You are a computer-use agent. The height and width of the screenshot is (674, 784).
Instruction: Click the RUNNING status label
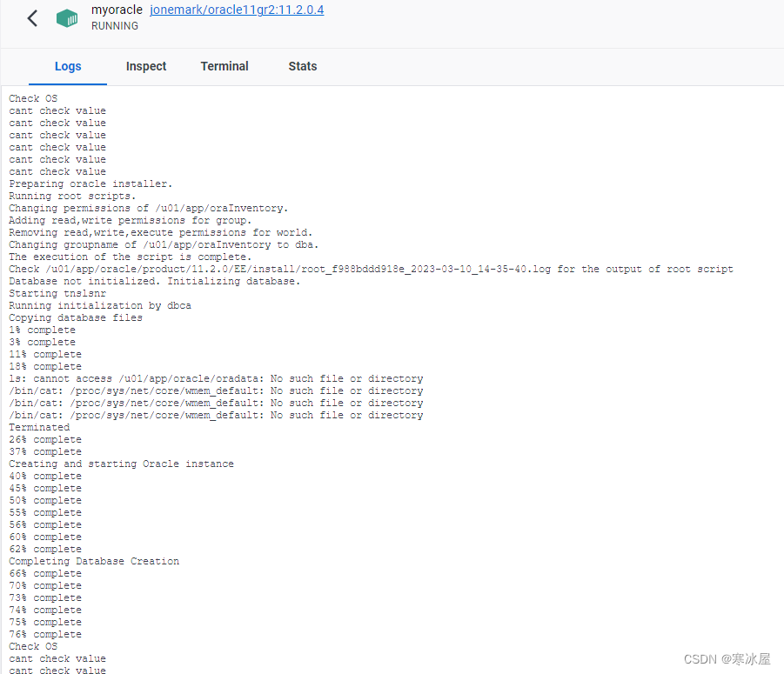point(115,26)
